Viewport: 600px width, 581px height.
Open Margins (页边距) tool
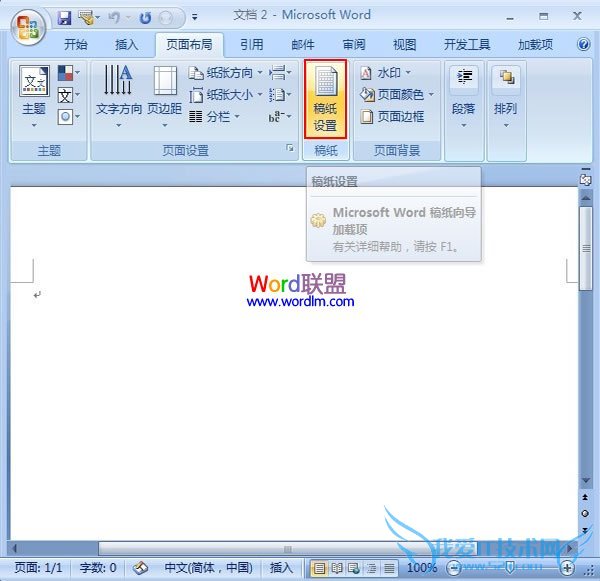point(165,97)
